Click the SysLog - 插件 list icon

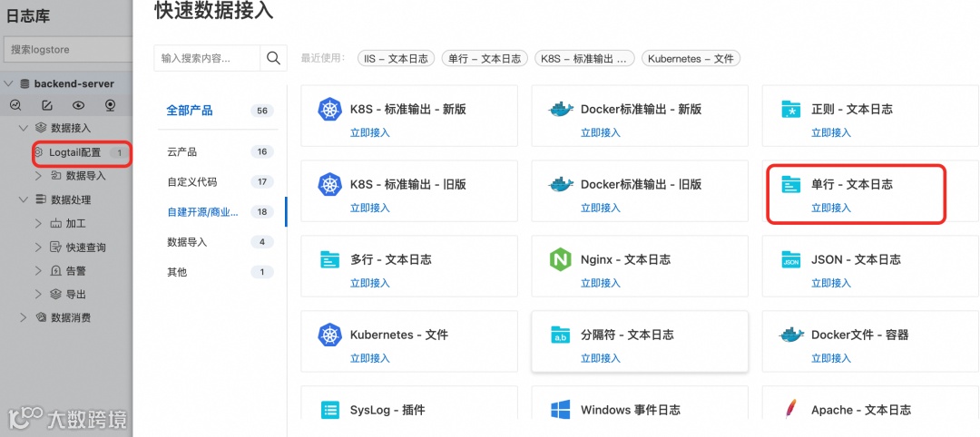click(329, 410)
